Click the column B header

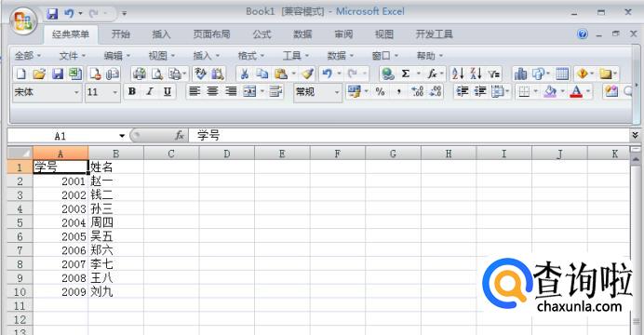point(115,154)
